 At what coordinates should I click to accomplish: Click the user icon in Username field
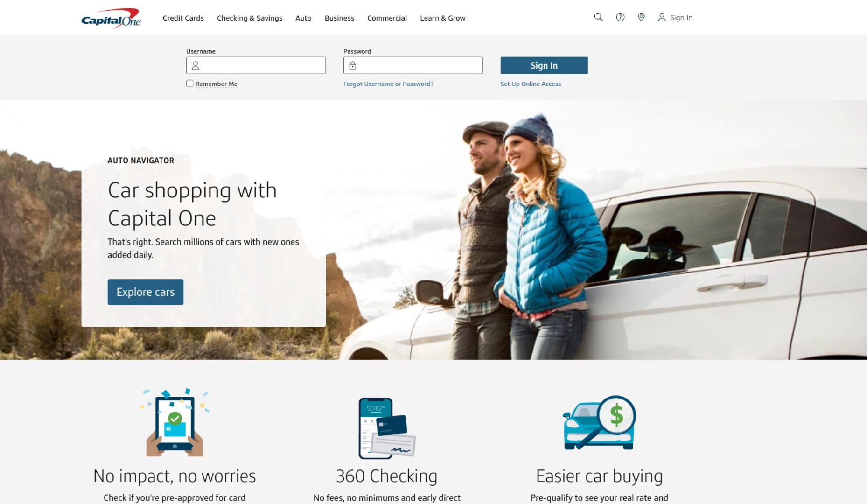click(x=196, y=66)
